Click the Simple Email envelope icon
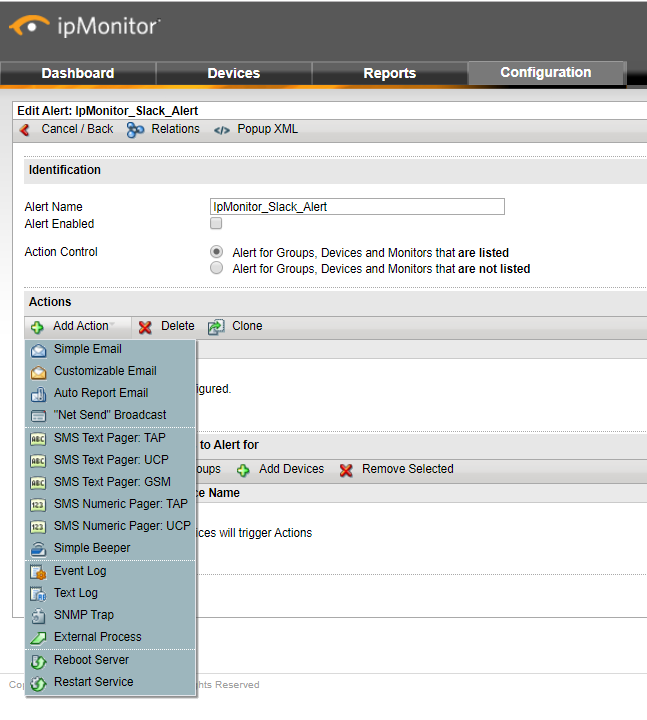This screenshot has width=647, height=720. click(39, 350)
